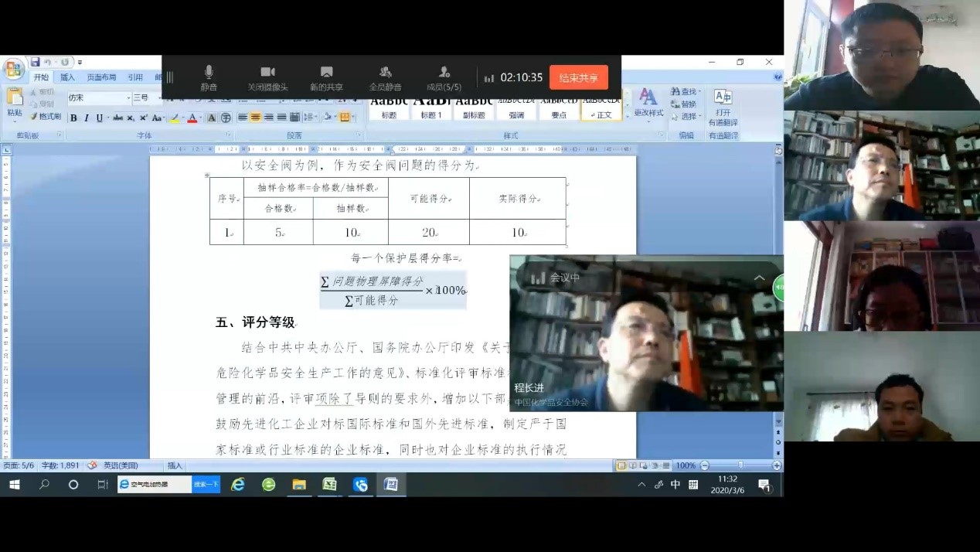The height and width of the screenshot is (552, 980).
Task: Mute microphone in meeting toolbar
Action: [x=209, y=77]
